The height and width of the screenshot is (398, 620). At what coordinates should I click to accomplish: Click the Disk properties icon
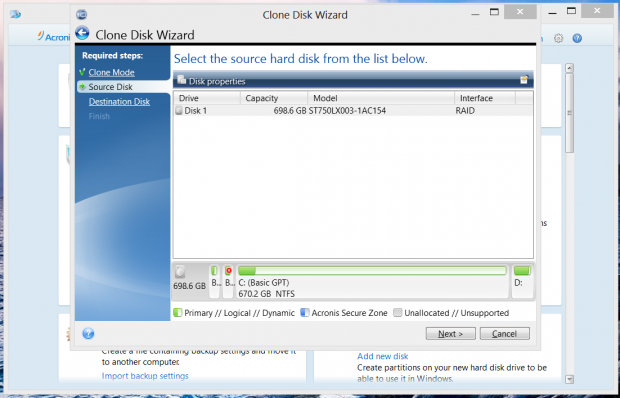181,80
